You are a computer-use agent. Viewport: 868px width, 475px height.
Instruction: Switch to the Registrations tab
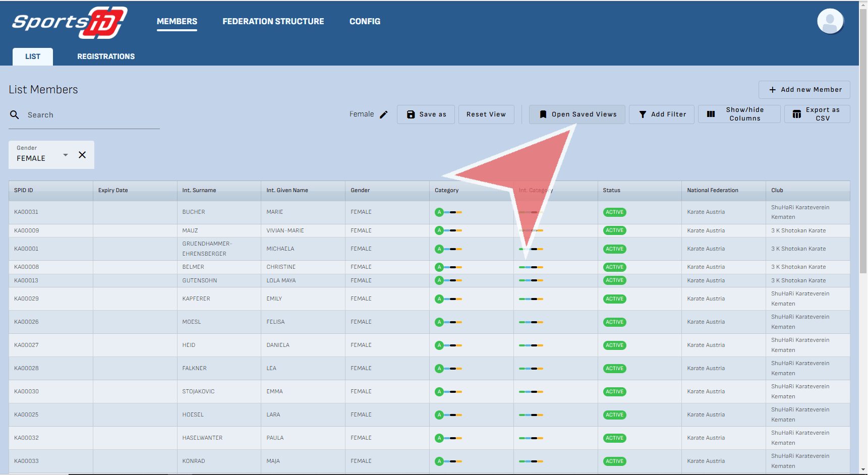point(106,56)
